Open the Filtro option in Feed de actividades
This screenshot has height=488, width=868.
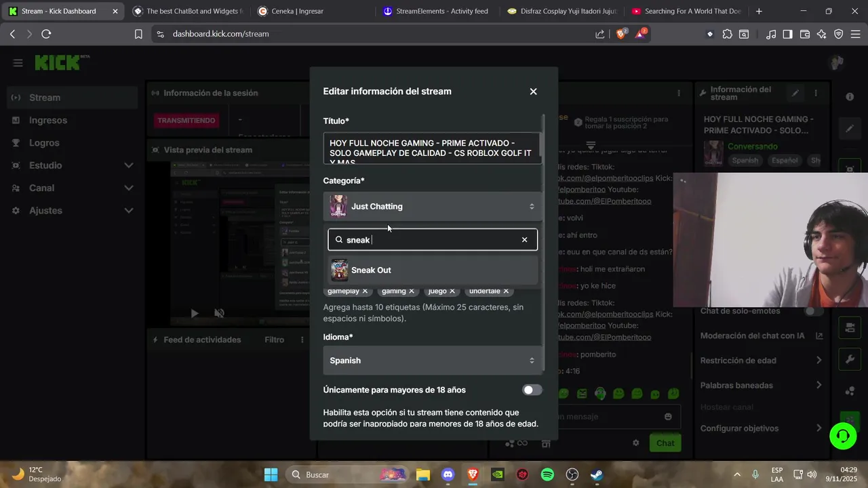coord(274,340)
